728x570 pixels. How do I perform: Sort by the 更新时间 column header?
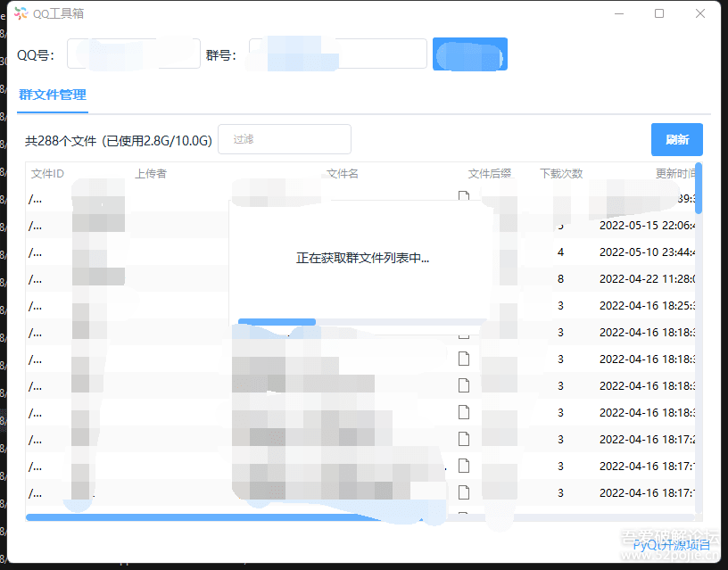tap(675, 174)
